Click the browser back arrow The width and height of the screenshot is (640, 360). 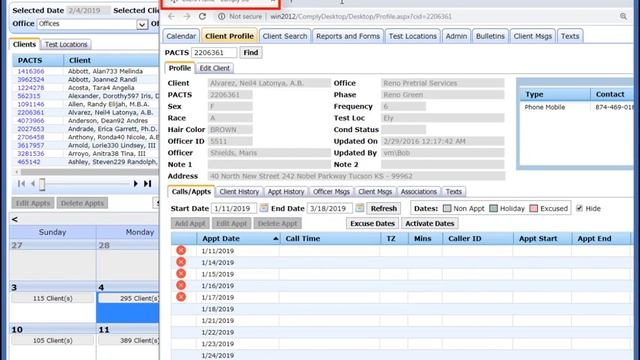coord(171,16)
